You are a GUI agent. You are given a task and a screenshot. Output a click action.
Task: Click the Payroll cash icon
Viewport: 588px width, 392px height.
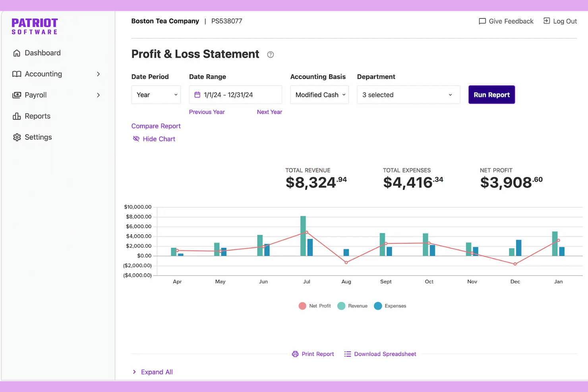pos(17,95)
